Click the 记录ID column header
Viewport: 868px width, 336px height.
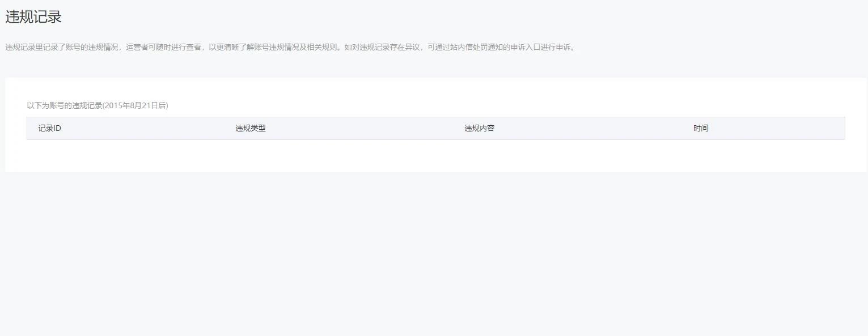tap(50, 128)
